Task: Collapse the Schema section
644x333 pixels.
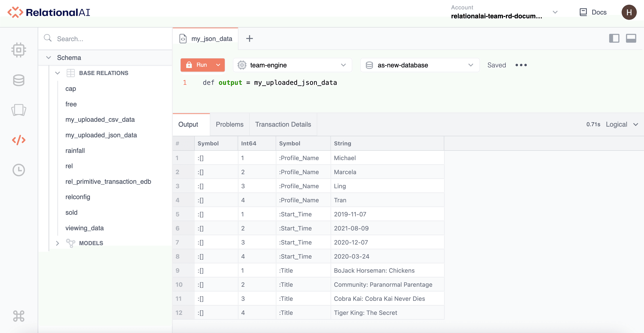Action: click(49, 58)
